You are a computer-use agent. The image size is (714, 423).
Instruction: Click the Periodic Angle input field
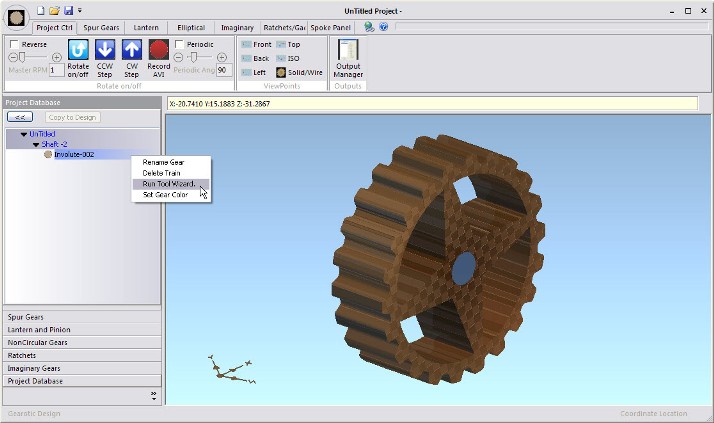(223, 70)
